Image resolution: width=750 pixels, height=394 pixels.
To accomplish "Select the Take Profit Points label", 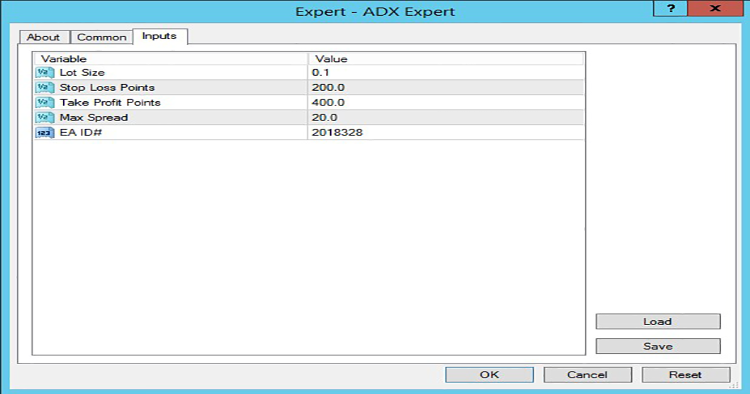I will [110, 102].
